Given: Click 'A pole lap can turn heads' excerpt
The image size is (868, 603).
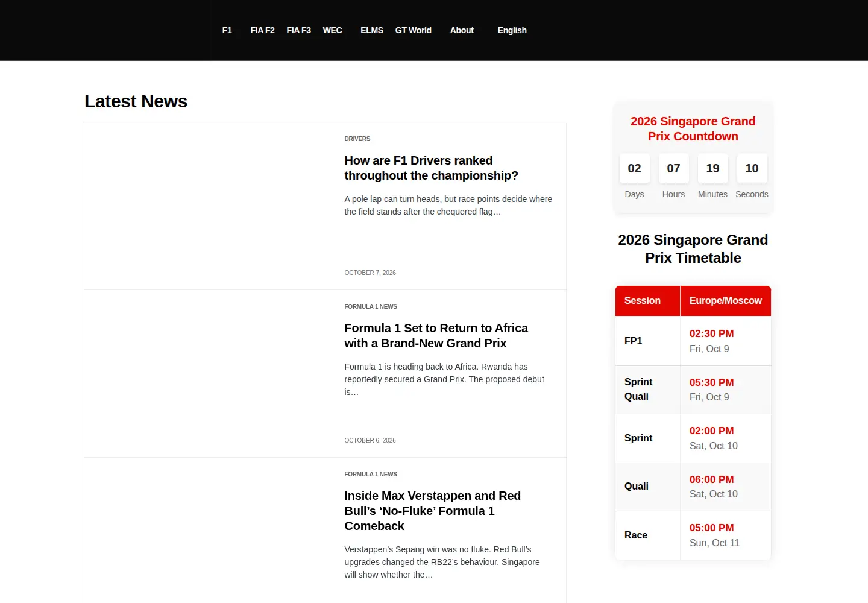Looking at the screenshot, I should pyautogui.click(x=448, y=206).
